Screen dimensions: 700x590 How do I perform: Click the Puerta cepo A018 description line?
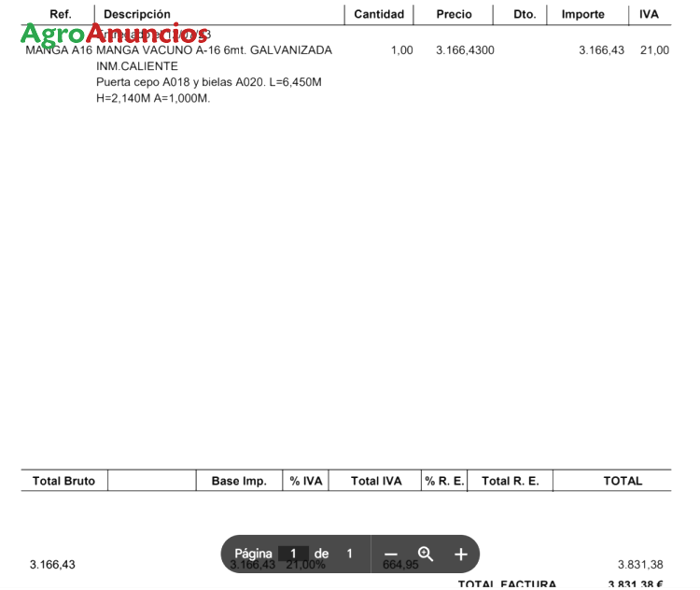tap(209, 82)
